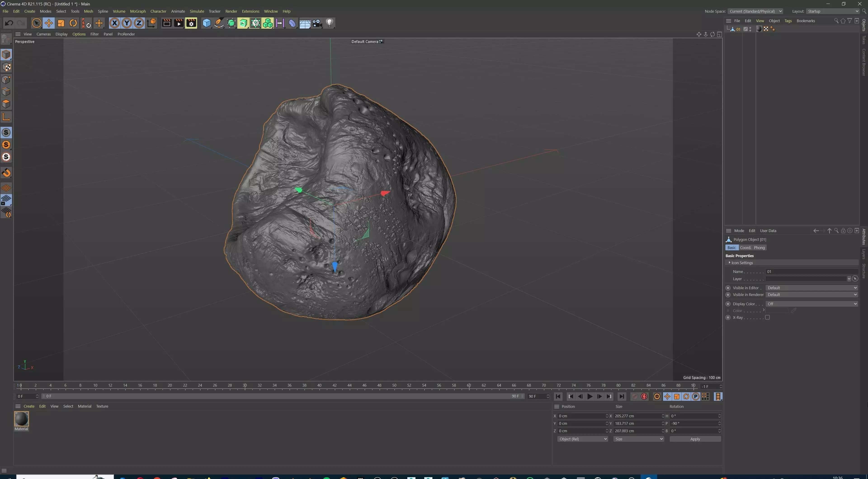Toggle object 01 visibility dots

point(750,29)
